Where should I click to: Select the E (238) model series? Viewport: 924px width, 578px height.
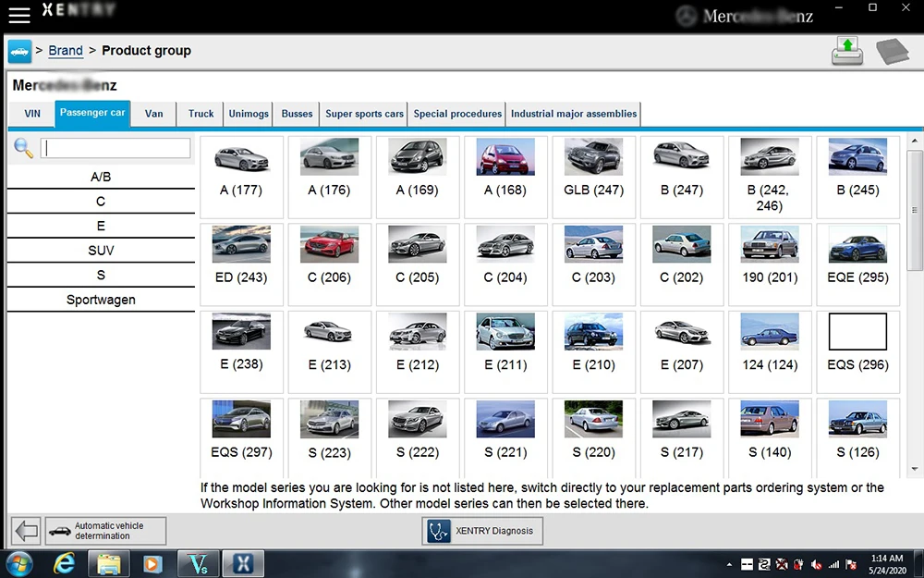[241, 351]
